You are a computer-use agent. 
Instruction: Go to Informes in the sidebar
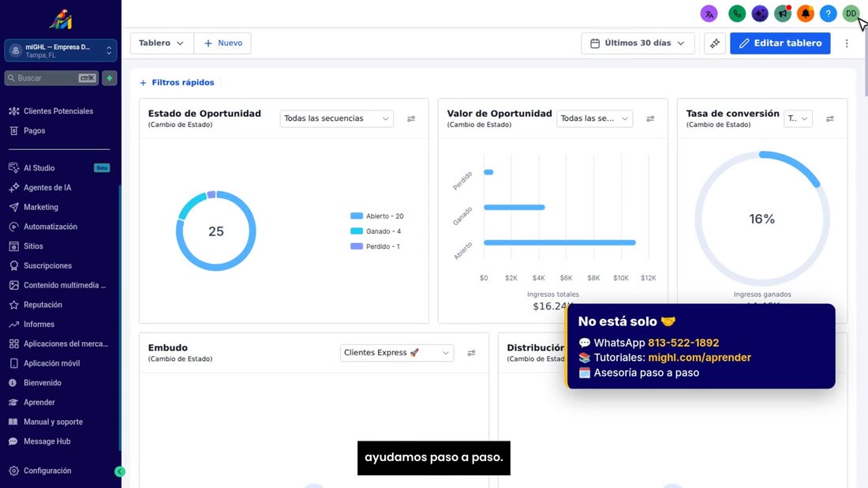click(39, 324)
